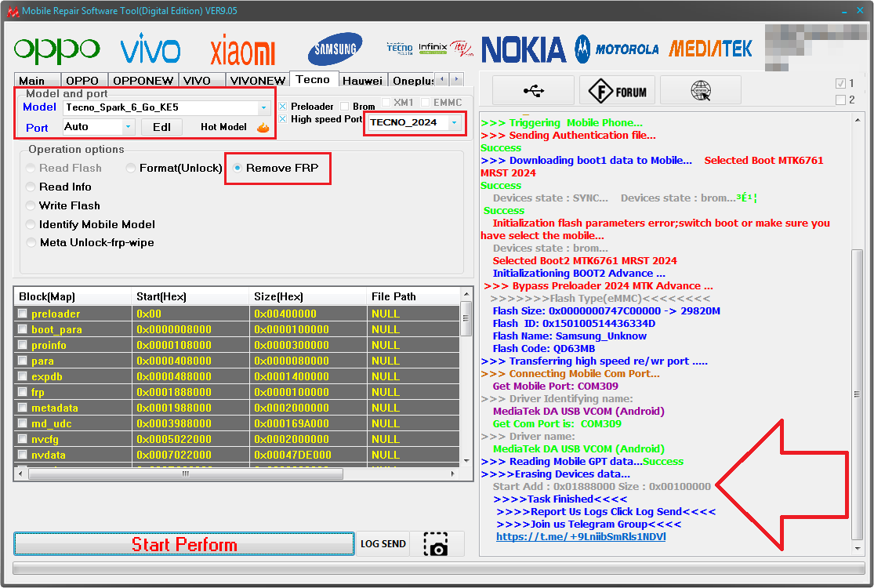Screen dimensions: 874x588
Task: Select the Write Flash radio option
Action: tap(31, 205)
